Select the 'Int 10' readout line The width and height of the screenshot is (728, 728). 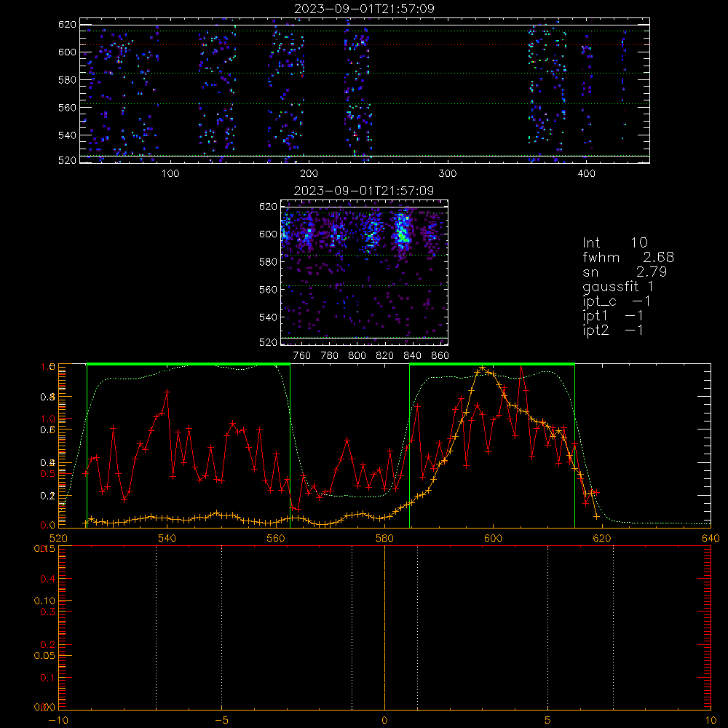614,243
